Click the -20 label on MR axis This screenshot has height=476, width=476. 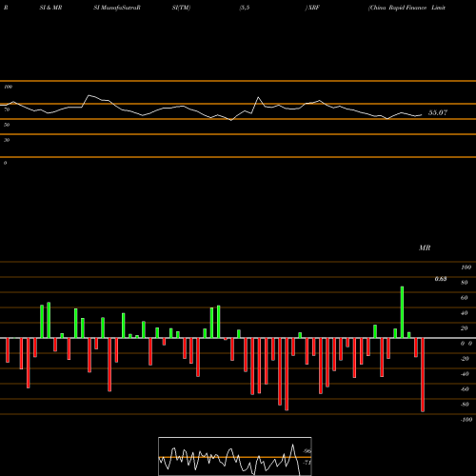[x=465, y=359]
